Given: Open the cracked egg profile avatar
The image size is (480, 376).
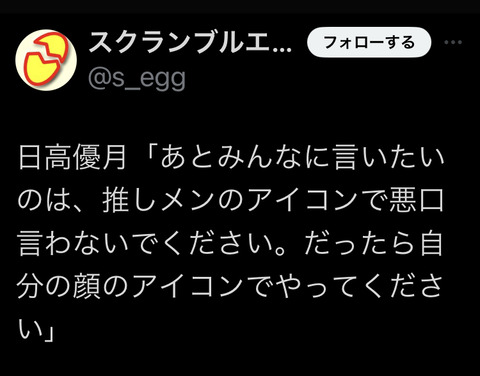Looking at the screenshot, I should [46, 60].
